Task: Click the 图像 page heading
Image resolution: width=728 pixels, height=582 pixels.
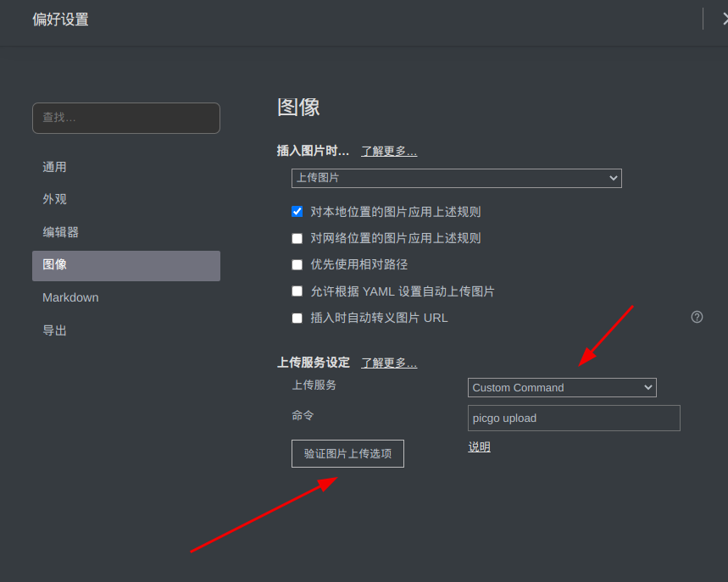Action: pos(298,108)
